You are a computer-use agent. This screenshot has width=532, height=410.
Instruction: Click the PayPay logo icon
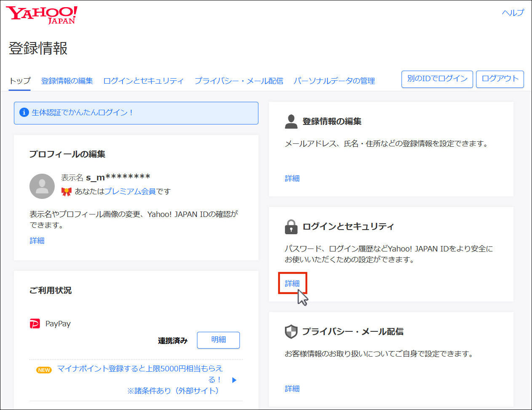(35, 324)
